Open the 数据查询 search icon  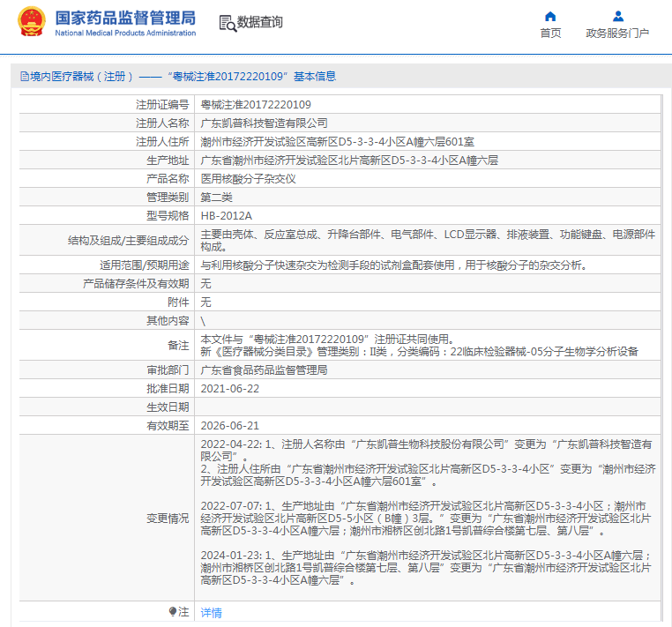(228, 23)
